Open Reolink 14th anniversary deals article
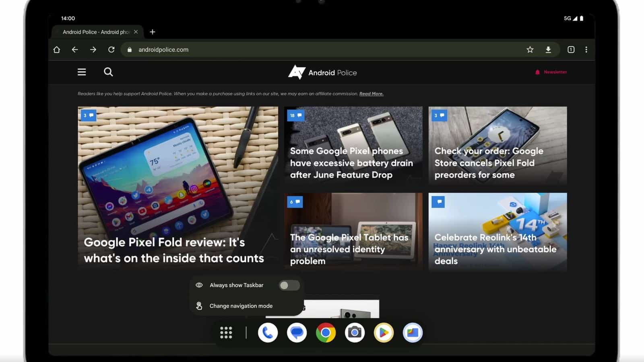 (x=497, y=232)
